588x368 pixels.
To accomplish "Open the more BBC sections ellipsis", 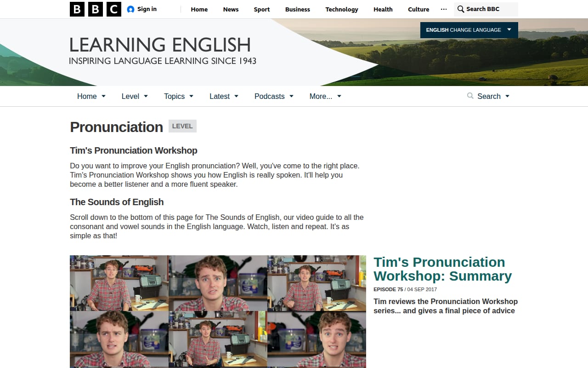I will [x=443, y=9].
